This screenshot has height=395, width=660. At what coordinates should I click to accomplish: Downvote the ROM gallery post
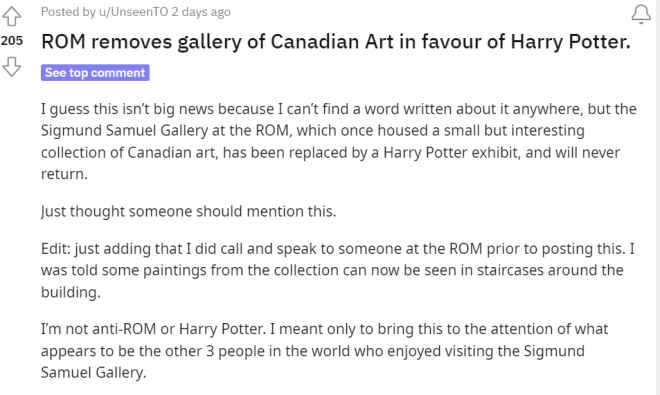(11, 67)
